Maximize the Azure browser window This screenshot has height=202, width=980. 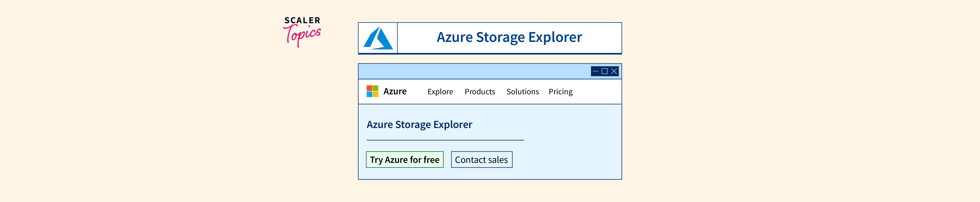point(605,71)
